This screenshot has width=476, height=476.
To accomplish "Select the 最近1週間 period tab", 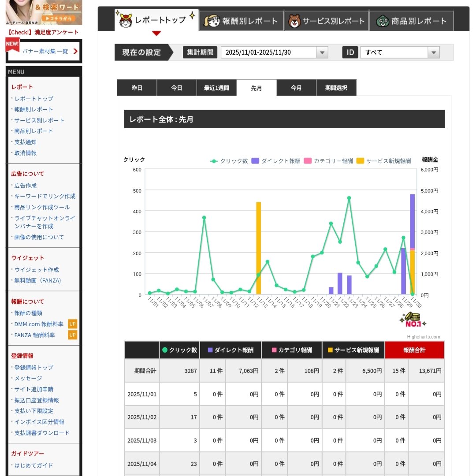I will [216, 88].
